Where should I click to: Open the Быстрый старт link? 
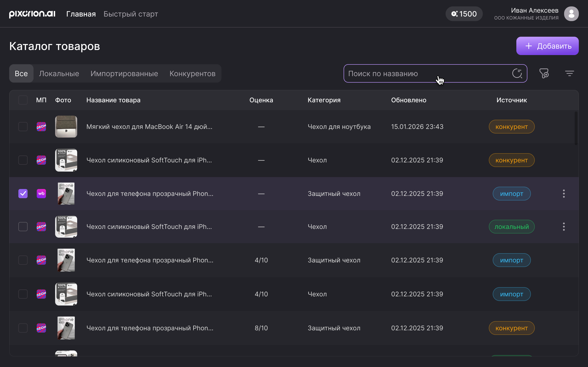(x=131, y=14)
